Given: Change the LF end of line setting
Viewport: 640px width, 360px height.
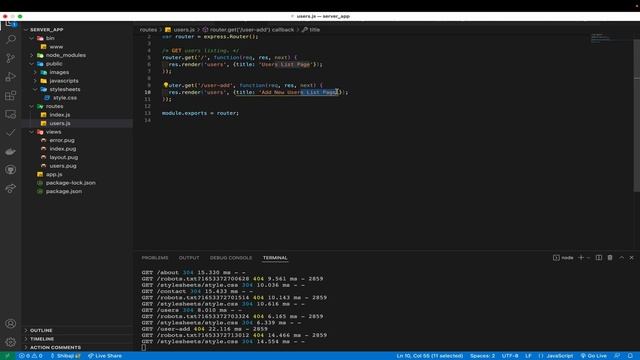Looking at the screenshot, I should pyautogui.click(x=528, y=356).
